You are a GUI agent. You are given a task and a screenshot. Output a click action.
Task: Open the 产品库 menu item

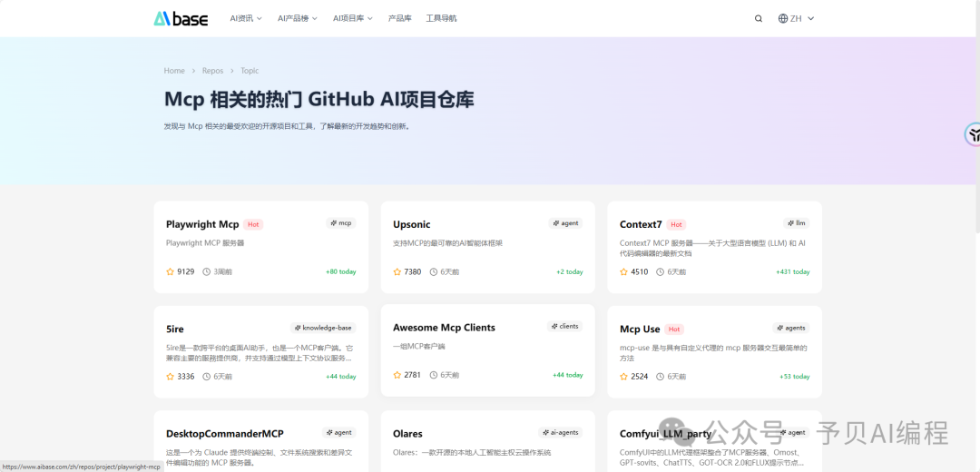click(399, 19)
